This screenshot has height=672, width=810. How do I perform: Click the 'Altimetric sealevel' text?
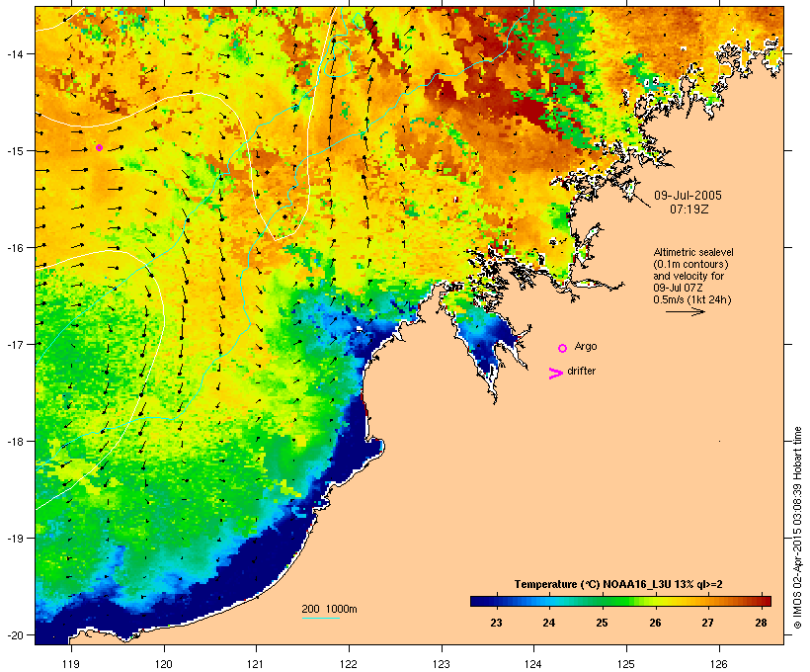693,252
